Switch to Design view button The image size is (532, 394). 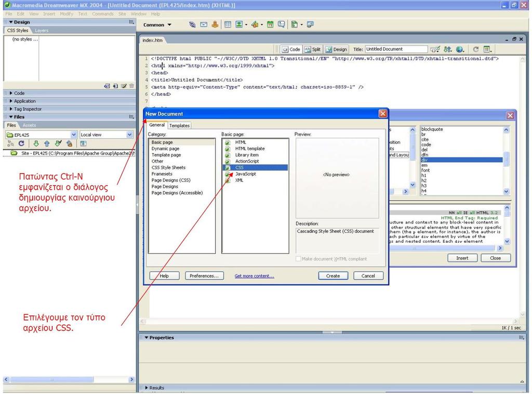[x=336, y=49]
